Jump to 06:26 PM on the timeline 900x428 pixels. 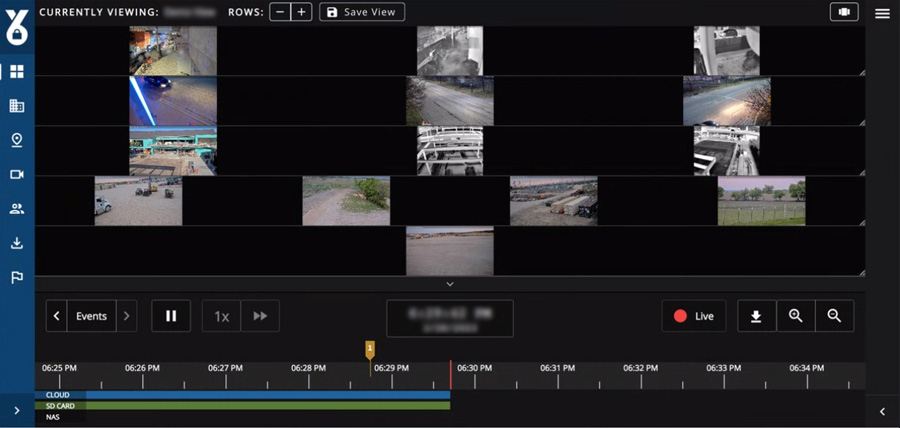pos(142,368)
